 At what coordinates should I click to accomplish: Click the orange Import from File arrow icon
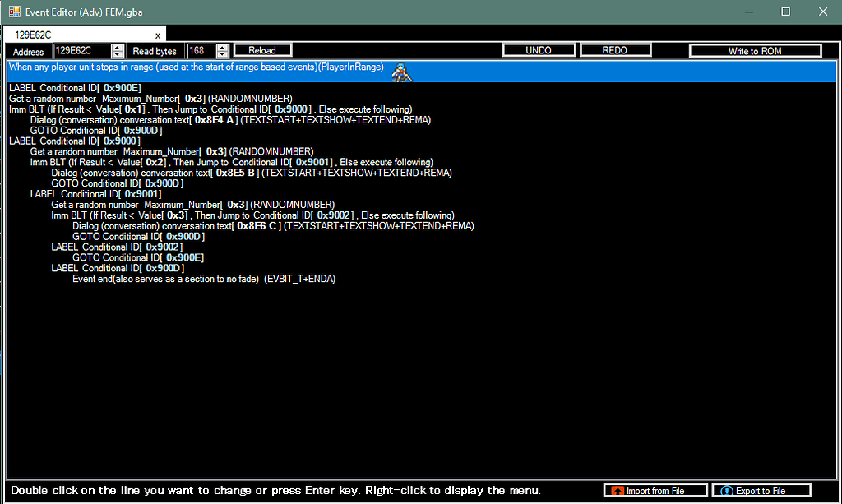(x=617, y=491)
